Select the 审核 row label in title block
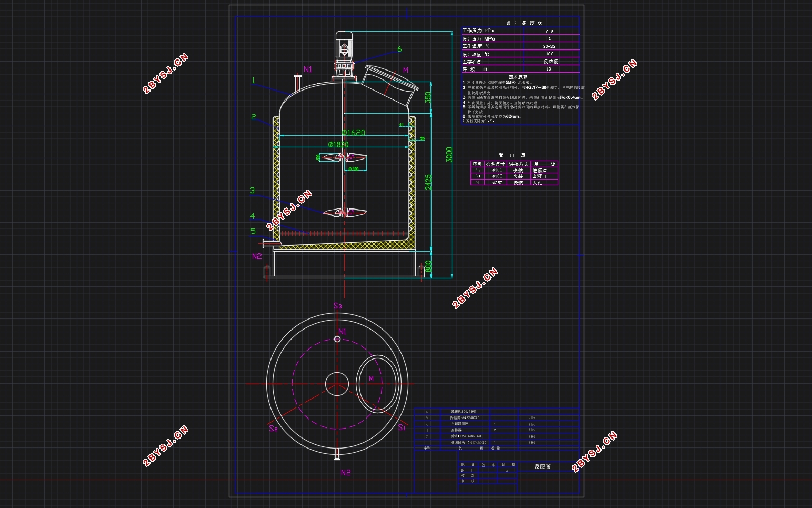Screen dimensions: 812x508 click(x=468, y=481)
